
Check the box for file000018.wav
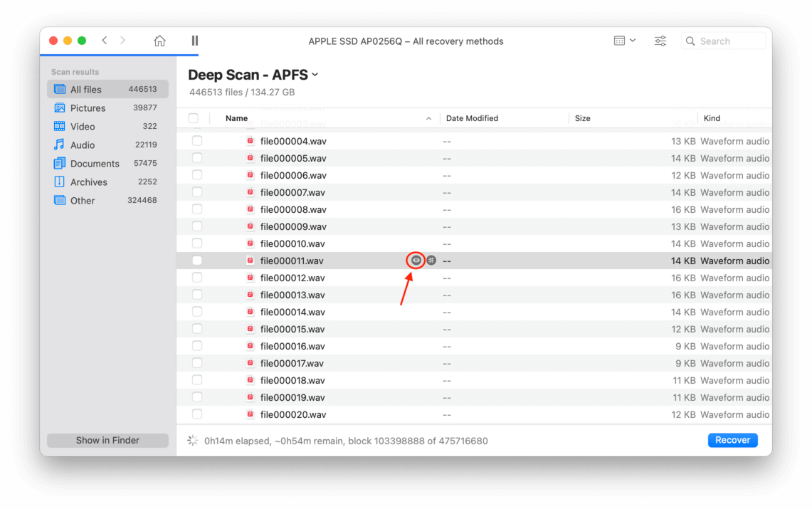197,380
